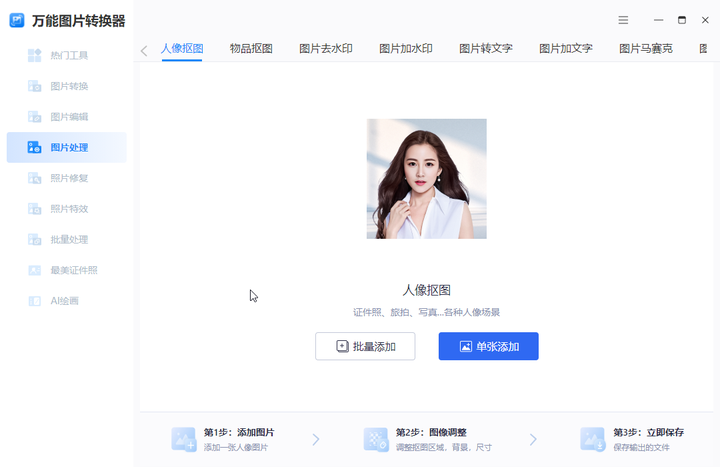Click the 图片处理 sidebar icon
The image size is (720, 467).
coord(34,147)
